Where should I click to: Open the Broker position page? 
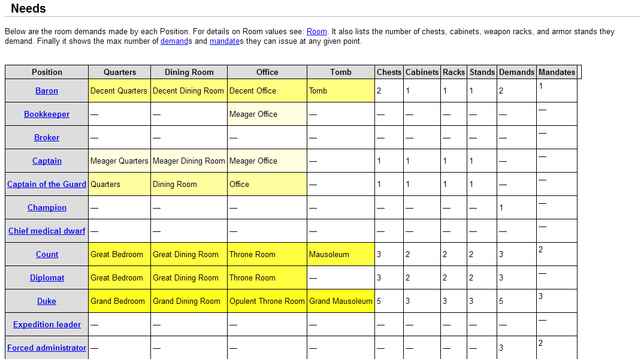click(47, 137)
